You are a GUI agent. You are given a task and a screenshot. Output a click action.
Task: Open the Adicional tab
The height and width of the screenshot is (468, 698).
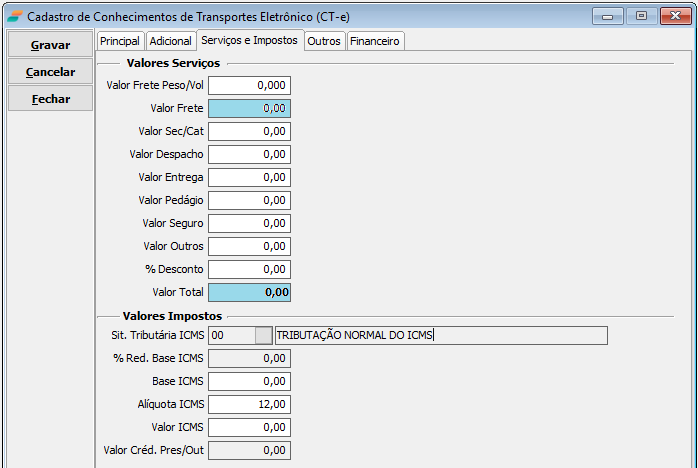170,41
